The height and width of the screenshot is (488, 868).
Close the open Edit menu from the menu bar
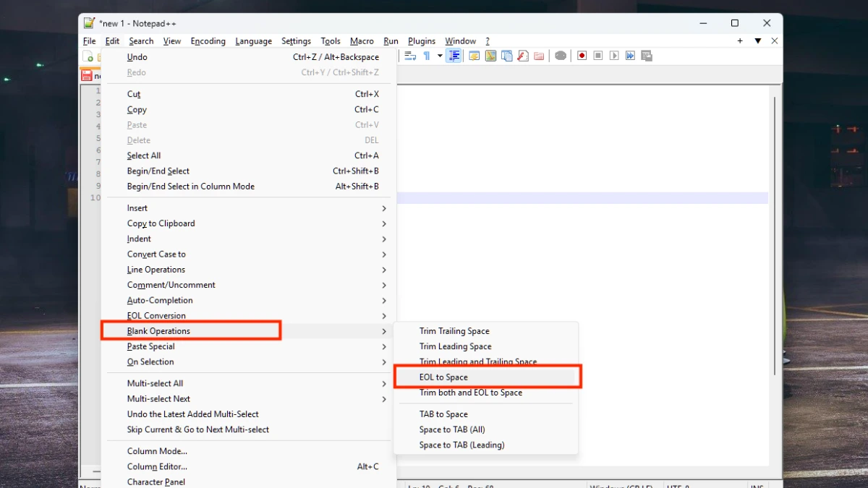112,41
